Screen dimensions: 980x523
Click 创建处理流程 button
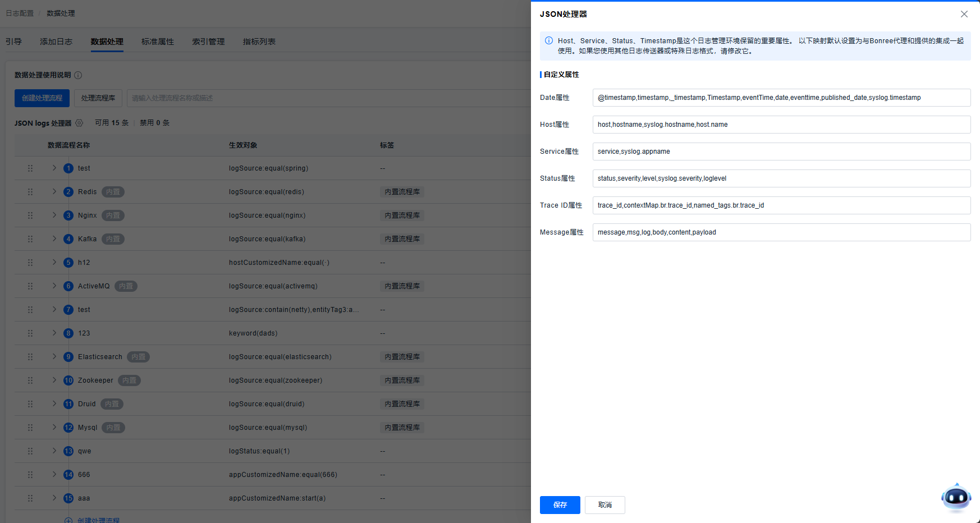42,98
